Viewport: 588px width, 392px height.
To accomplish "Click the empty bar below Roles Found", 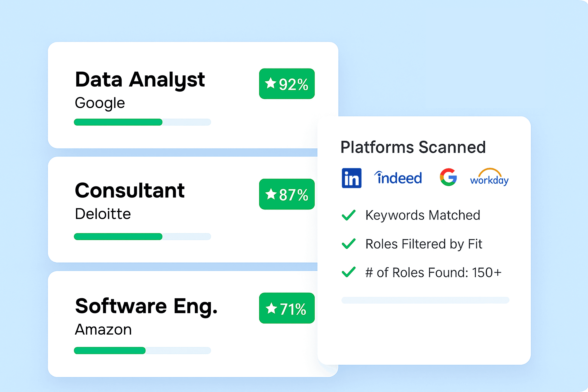I will (x=425, y=300).
